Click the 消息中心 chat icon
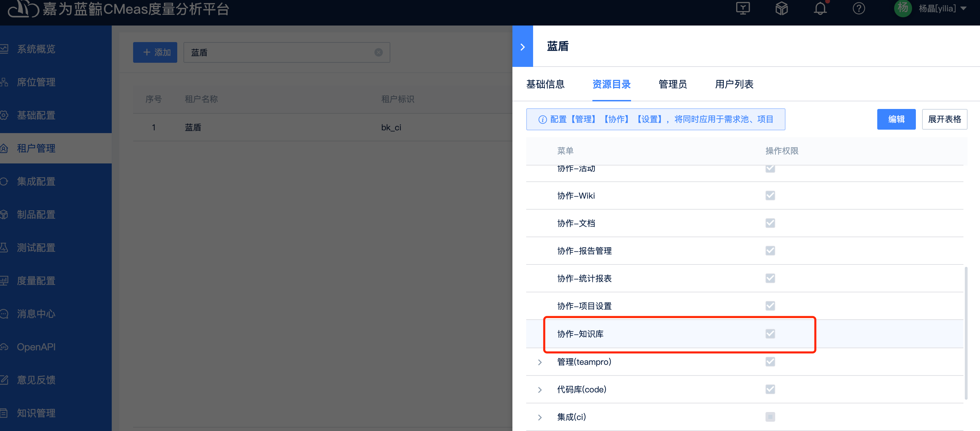Viewport: 980px width, 431px height. point(4,313)
